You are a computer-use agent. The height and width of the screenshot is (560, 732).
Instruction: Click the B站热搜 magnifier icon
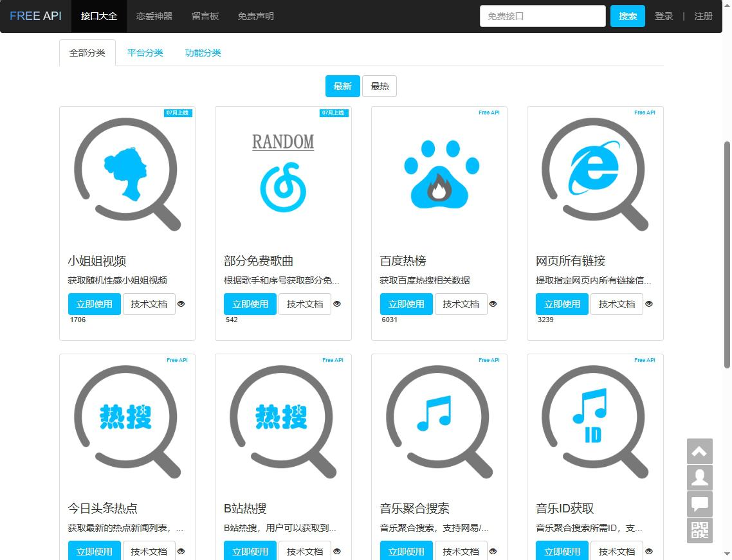pos(283,421)
